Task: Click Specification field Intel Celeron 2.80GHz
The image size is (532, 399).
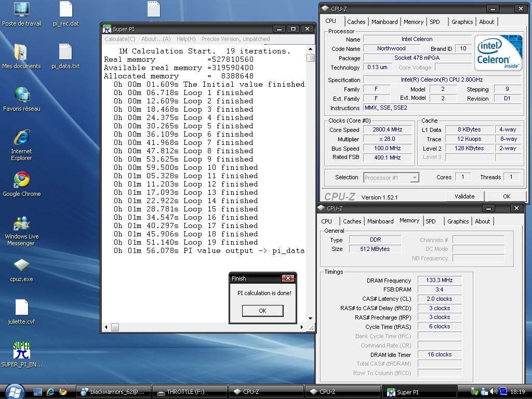Action: 442,79
